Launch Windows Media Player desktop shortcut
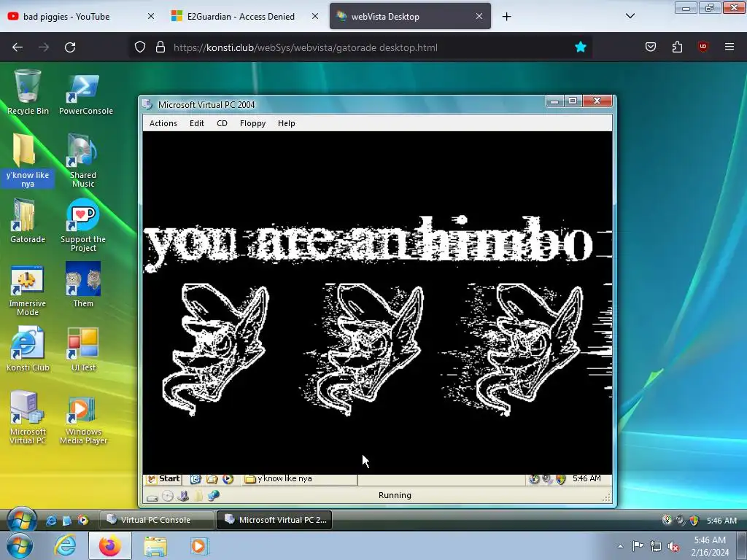 83,419
